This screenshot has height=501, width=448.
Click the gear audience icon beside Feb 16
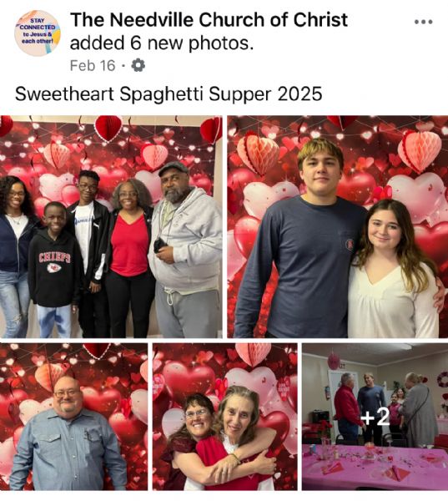[138, 65]
